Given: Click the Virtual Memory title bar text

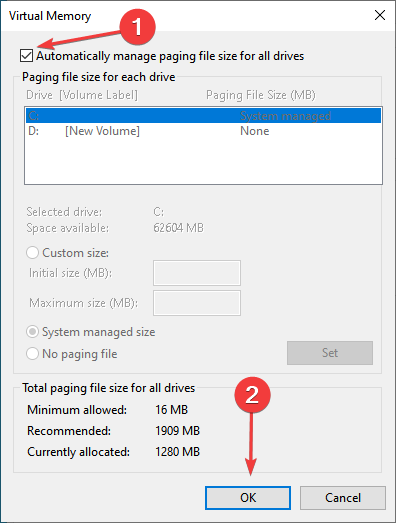Looking at the screenshot, I should (50, 16).
